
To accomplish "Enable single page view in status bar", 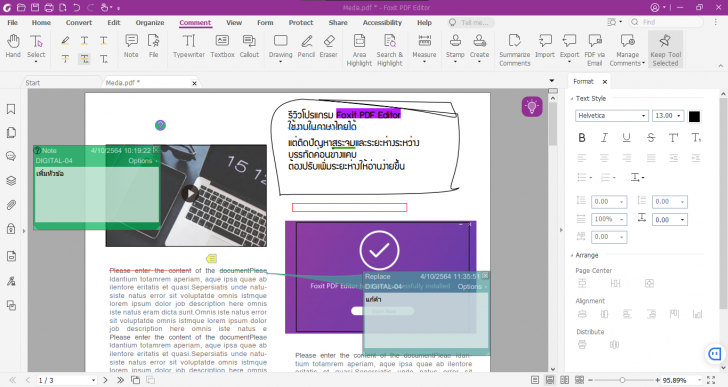I will 535,380.
